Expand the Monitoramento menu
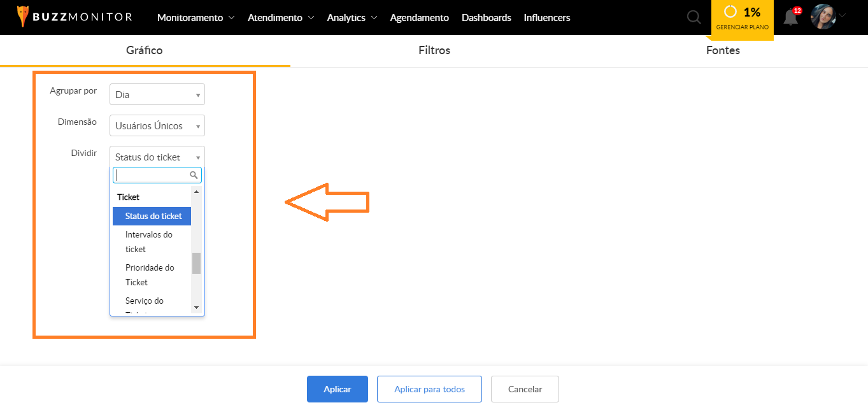 click(196, 18)
